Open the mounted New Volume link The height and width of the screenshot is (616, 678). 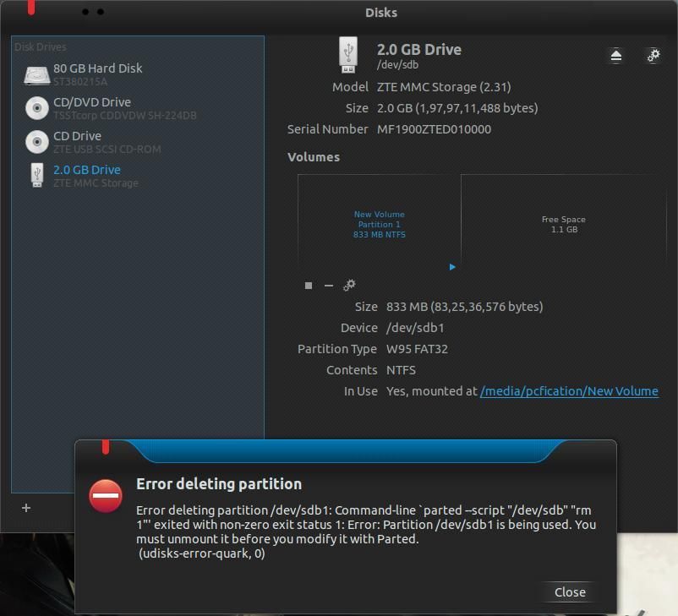tap(569, 390)
